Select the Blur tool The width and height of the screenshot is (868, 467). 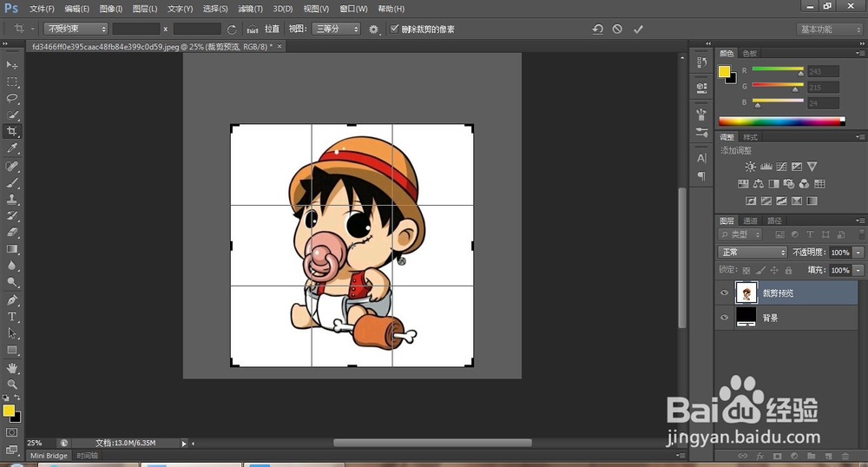[11, 266]
